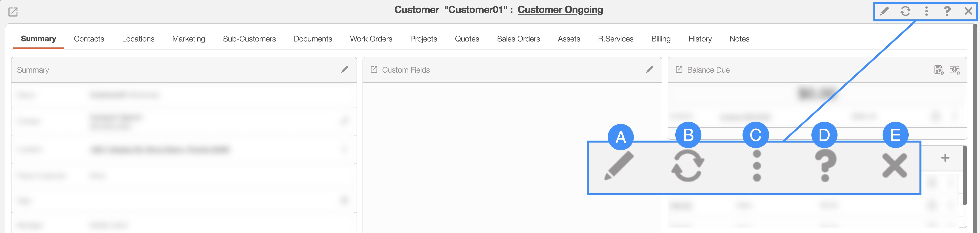Click the add invoice icon in Balance Due
Screen dimensions: 980x233
938,70
